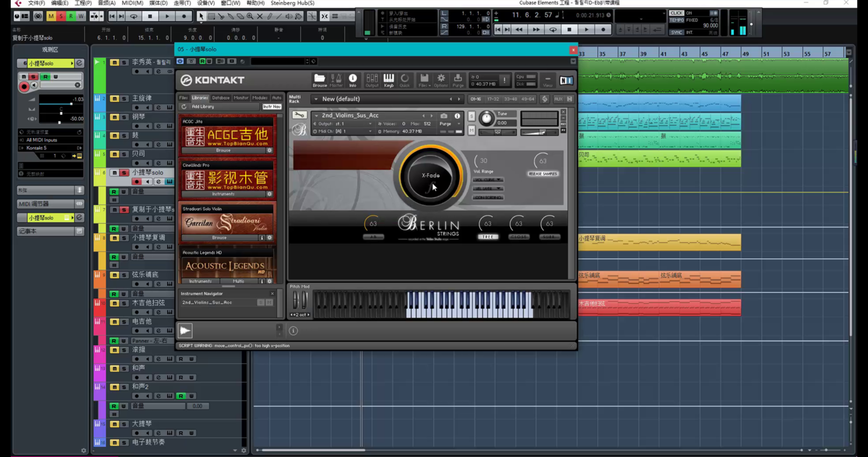Open the MIDI(M) menu
Image resolution: width=868 pixels, height=457 pixels.
point(132,3)
